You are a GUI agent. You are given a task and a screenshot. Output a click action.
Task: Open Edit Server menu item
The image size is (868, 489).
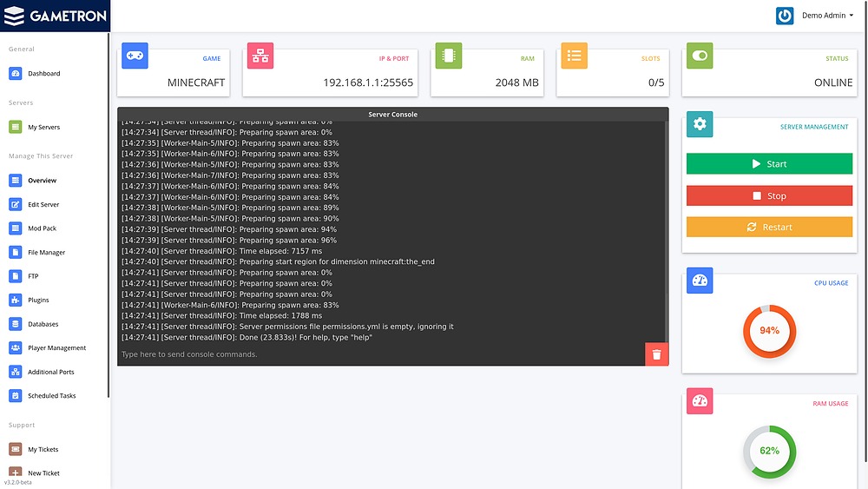click(43, 204)
